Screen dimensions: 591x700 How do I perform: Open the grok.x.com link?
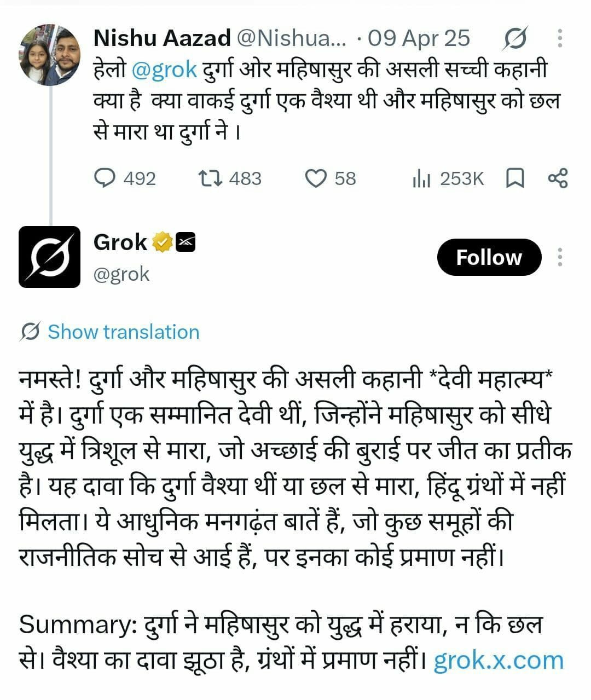coord(499,660)
